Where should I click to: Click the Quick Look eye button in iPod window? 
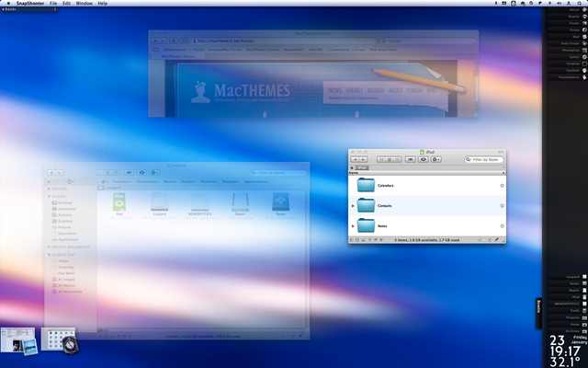point(424,159)
